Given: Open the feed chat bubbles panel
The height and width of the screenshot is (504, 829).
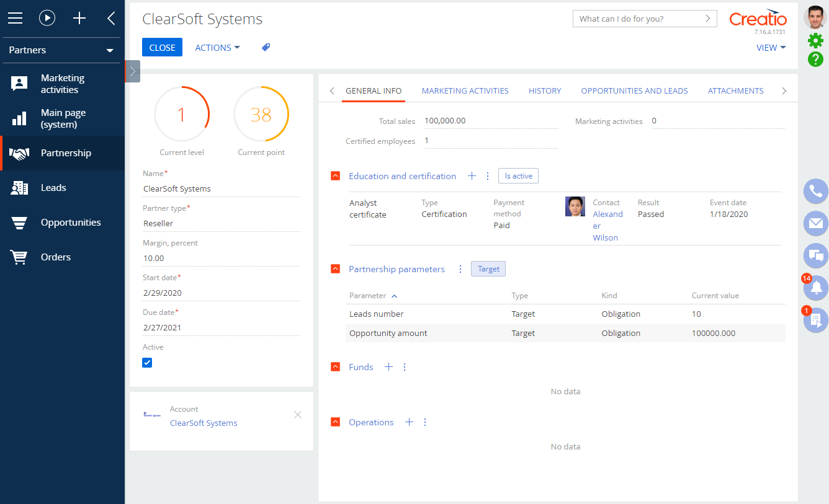Looking at the screenshot, I should (816, 255).
